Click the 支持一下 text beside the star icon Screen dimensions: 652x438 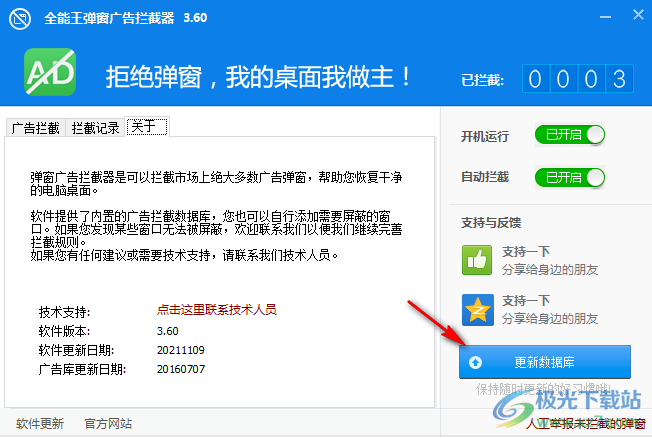526,300
